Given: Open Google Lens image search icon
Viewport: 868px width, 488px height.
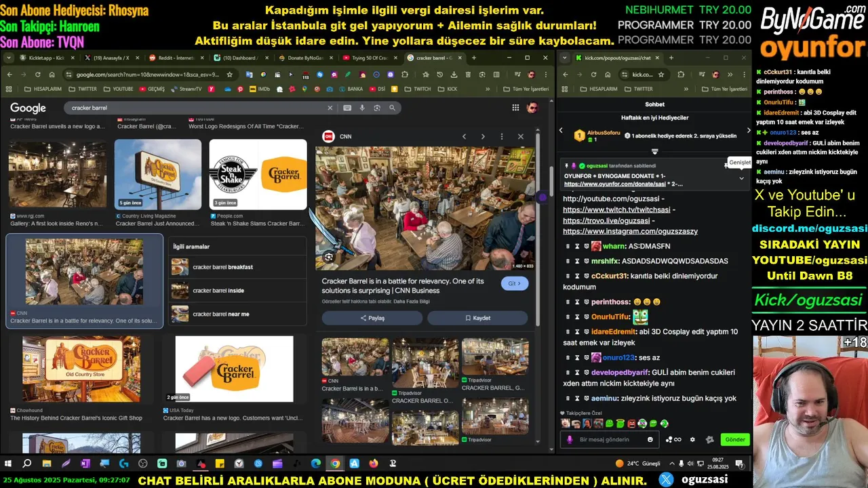Looking at the screenshot, I should (x=377, y=108).
